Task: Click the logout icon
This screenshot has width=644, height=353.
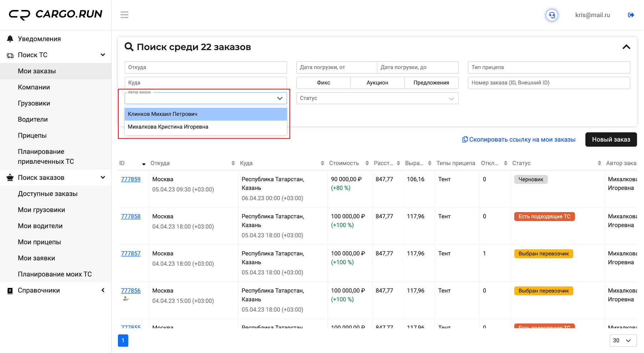Action: [631, 15]
